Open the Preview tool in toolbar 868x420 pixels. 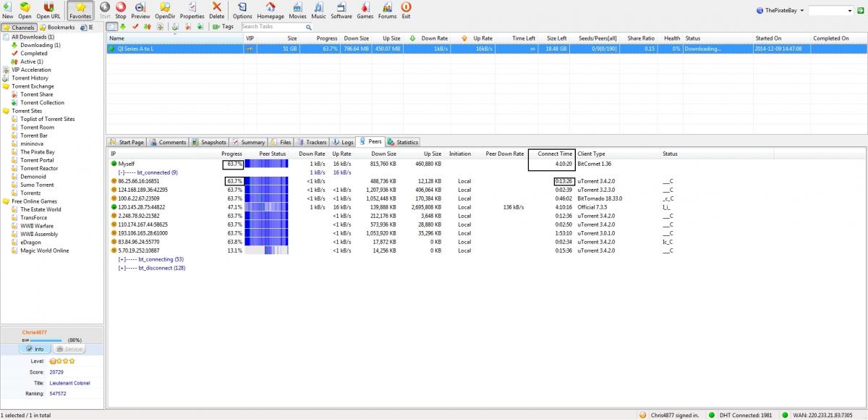pyautogui.click(x=140, y=7)
